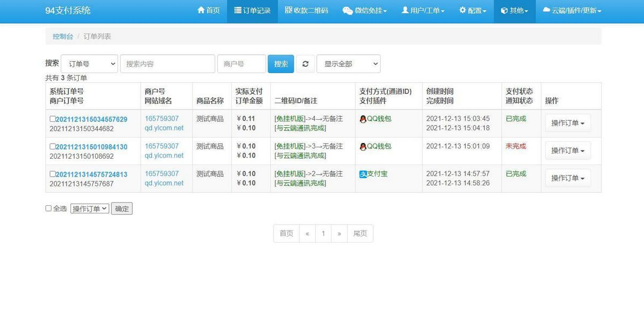This screenshot has height=332, width=644.
Task: Open the 首页 nav item
Action: [209, 11]
